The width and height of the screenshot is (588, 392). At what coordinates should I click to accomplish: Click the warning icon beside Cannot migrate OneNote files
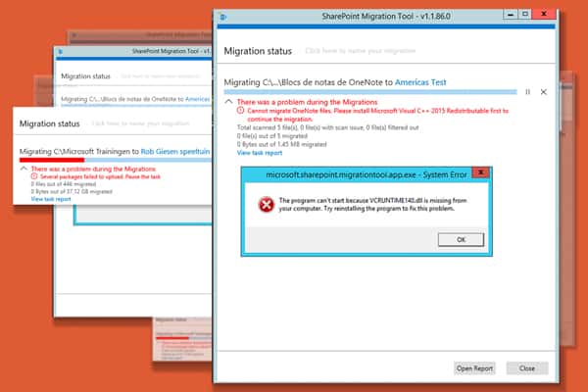click(x=240, y=111)
